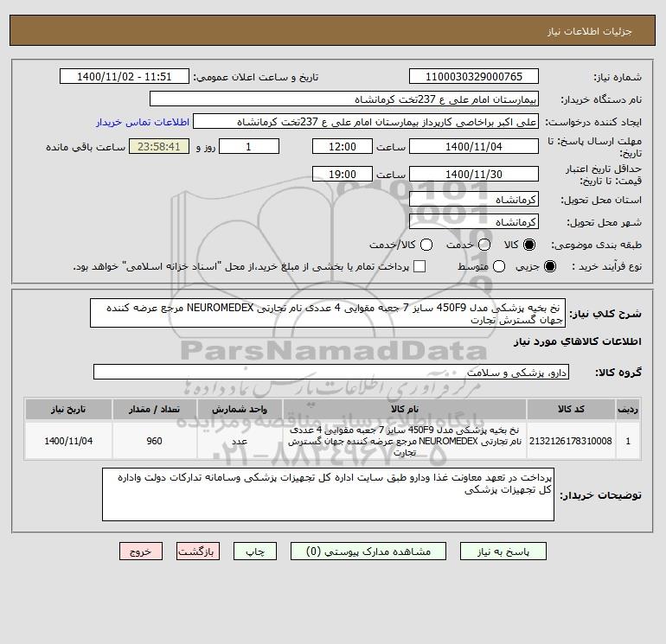Click the request creator name field

(366, 121)
